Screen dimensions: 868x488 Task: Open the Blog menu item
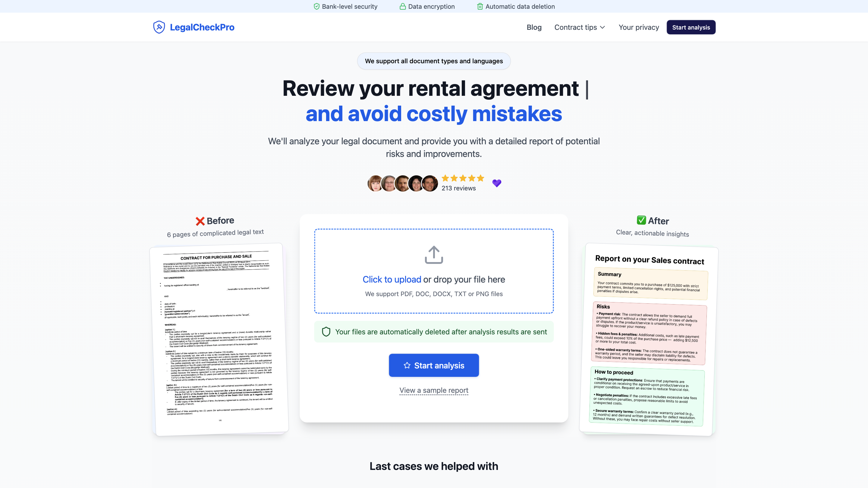point(534,27)
